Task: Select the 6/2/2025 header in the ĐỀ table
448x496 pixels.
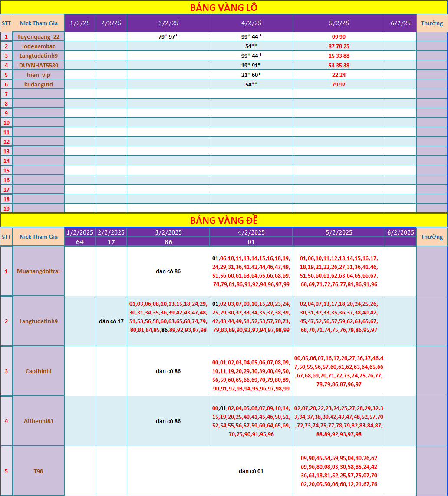Action: pyautogui.click(x=401, y=232)
